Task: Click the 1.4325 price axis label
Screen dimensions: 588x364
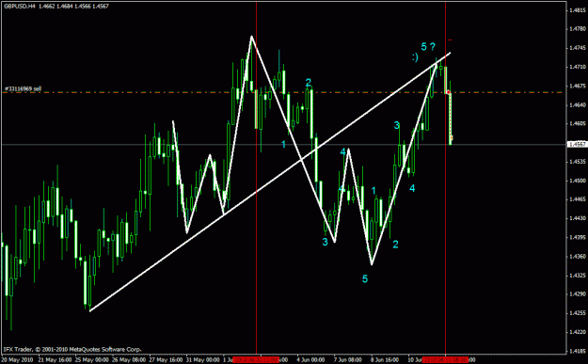Action: [x=578, y=276]
